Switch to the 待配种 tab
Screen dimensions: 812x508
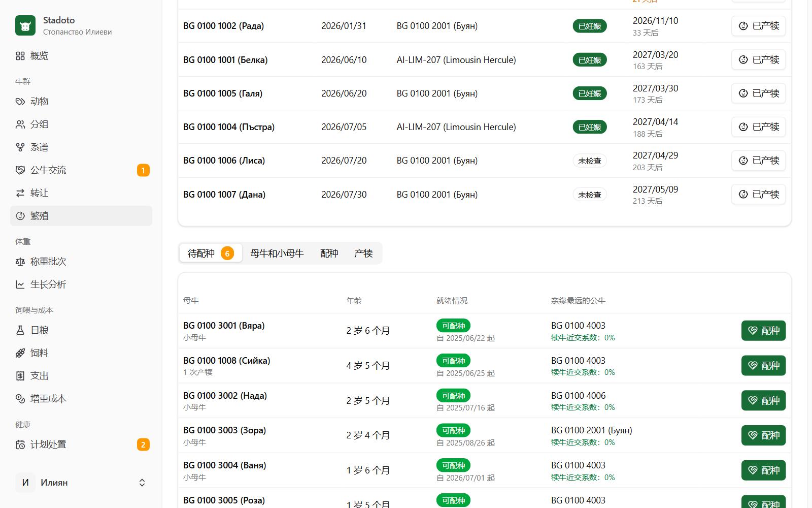(211, 253)
